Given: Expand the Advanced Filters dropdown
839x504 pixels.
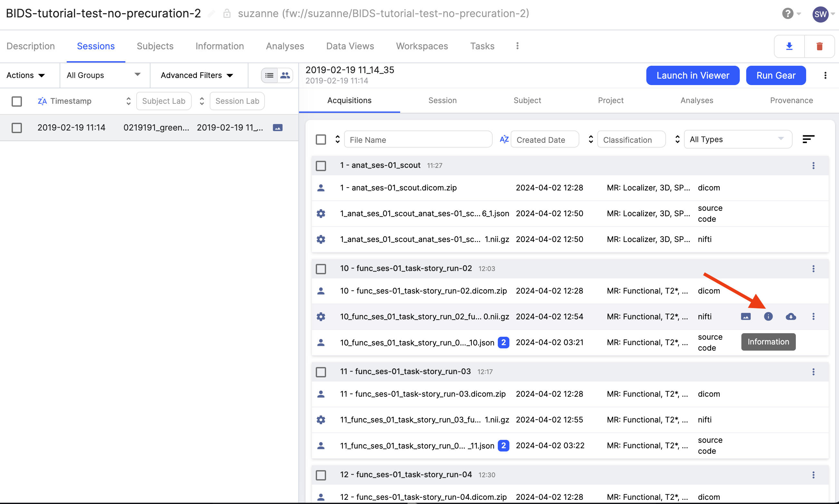Looking at the screenshot, I should (197, 75).
